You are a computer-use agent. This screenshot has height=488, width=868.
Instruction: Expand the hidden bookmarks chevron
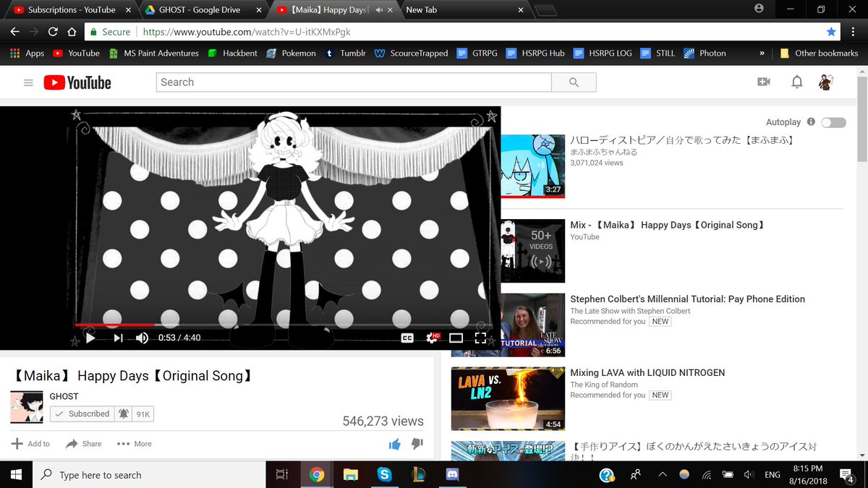pos(762,53)
